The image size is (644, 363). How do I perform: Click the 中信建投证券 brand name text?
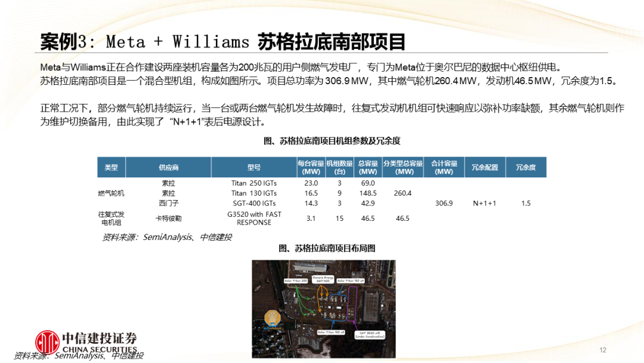(100, 339)
